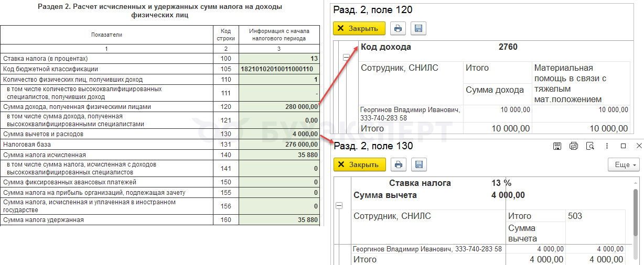Open the Еще dropdown menu

point(624,164)
